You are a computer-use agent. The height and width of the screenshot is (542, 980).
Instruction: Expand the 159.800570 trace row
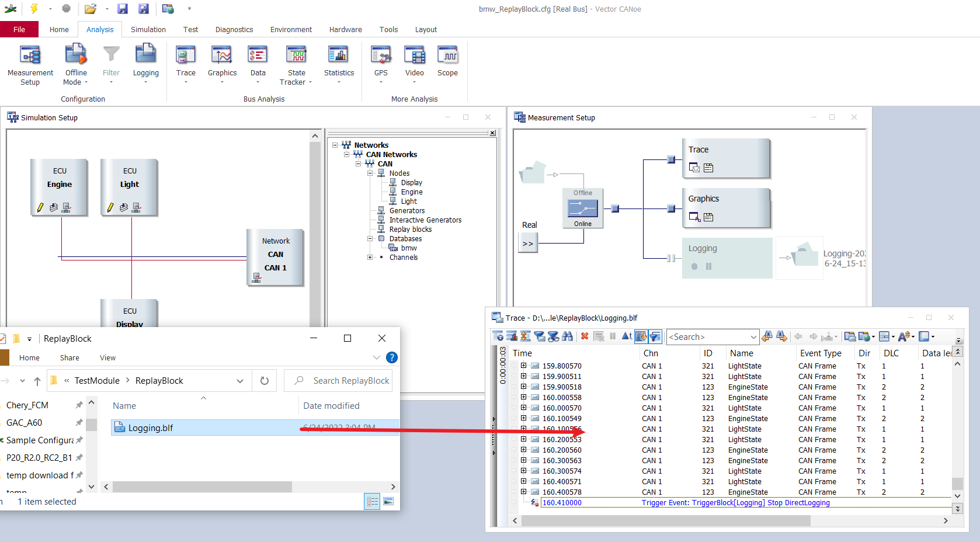point(524,366)
